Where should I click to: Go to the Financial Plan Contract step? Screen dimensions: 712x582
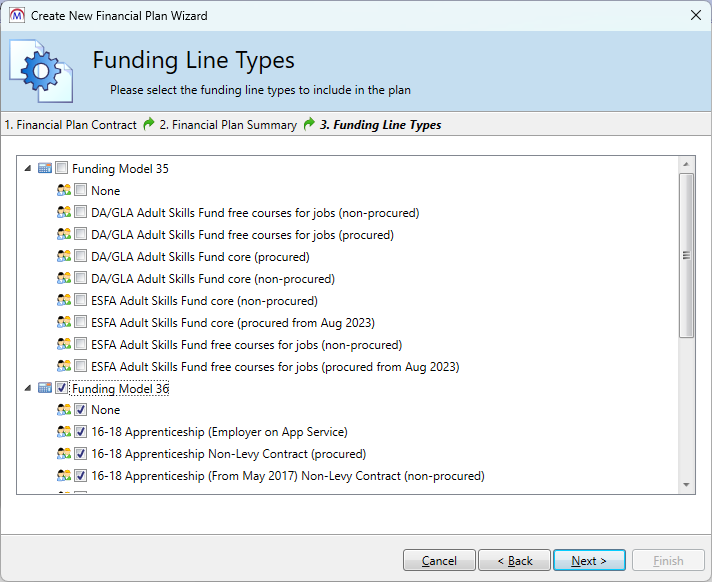71,125
